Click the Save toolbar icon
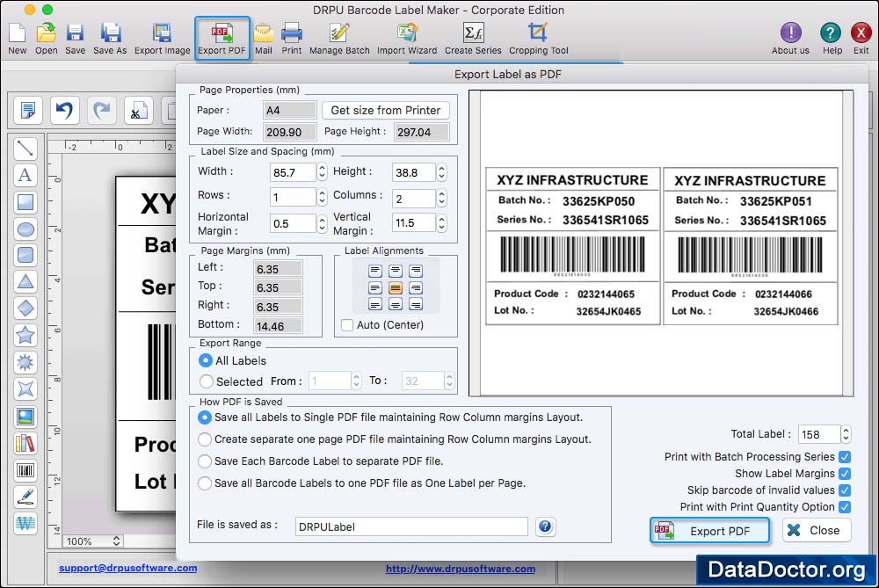Viewport: 879px width, 588px height. (x=75, y=39)
